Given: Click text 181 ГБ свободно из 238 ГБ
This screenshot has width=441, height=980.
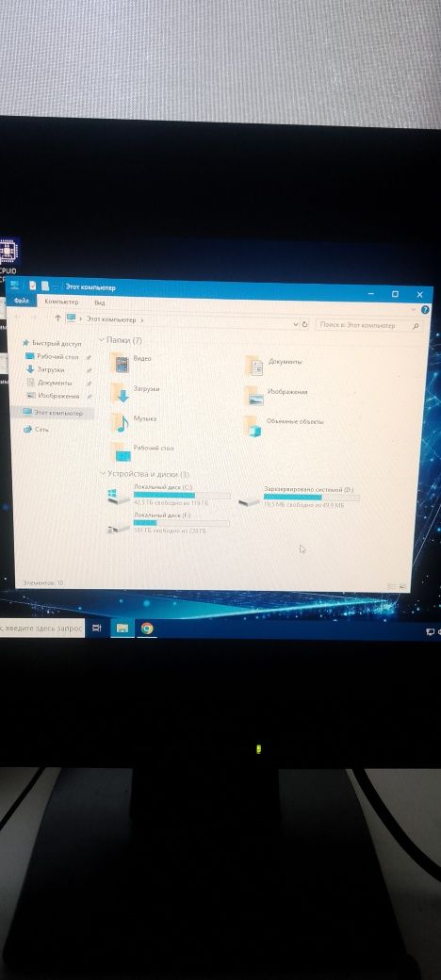Looking at the screenshot, I should click(170, 531).
